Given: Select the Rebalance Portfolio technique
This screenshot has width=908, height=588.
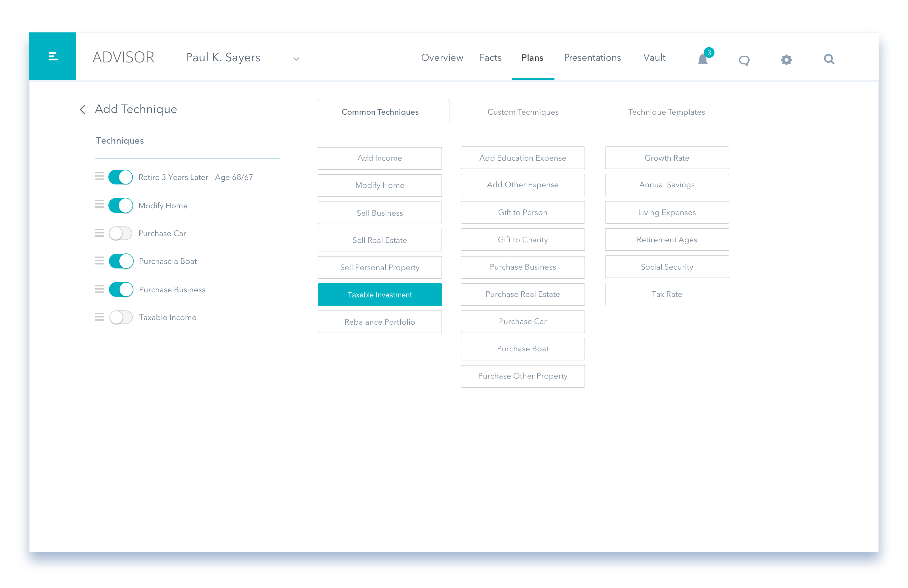Looking at the screenshot, I should click(381, 321).
